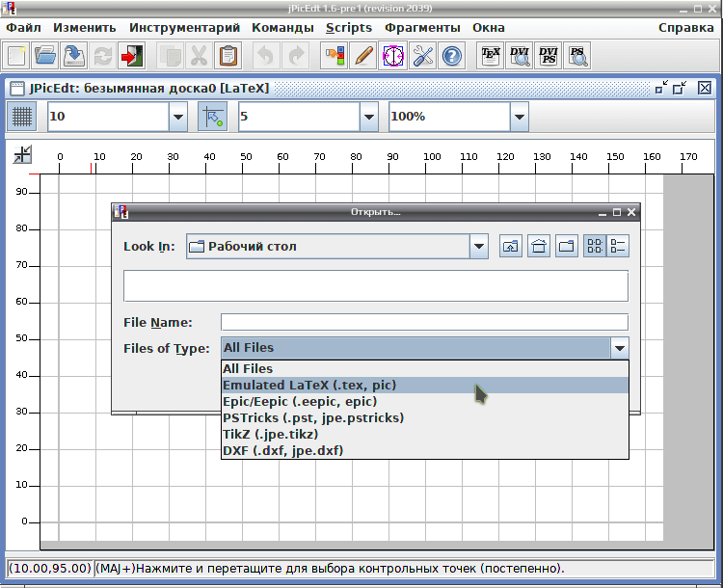Expand the 100% zoom dropdown

point(520,117)
